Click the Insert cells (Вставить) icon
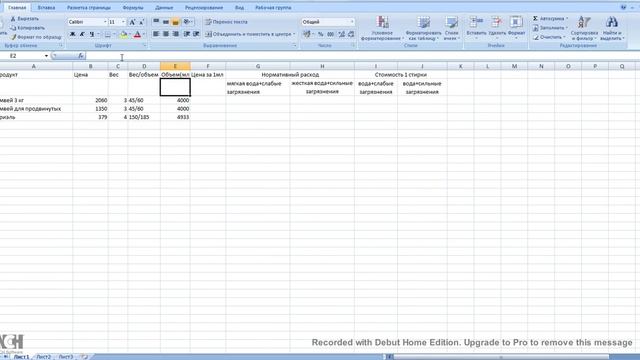Image resolution: width=640 pixels, height=360 pixels. pos(476,23)
